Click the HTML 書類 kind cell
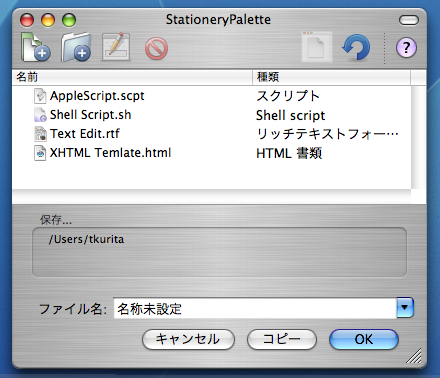This screenshot has width=440, height=378. pyautogui.click(x=289, y=153)
